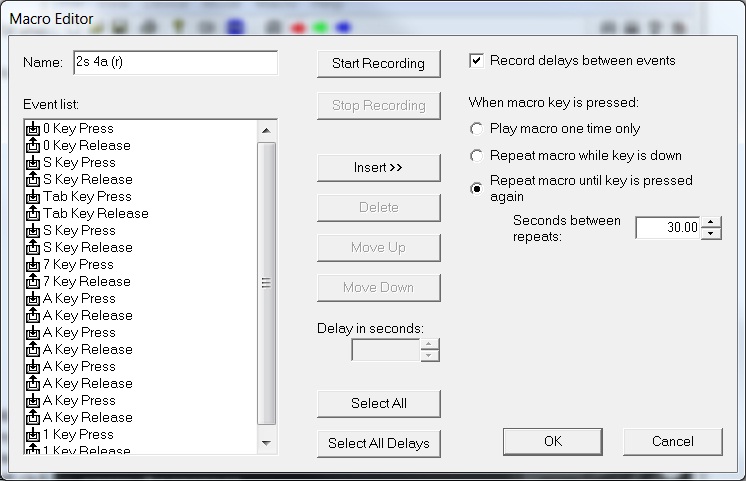
Task: Select the 'Tab Key Press' event row
Action: tap(140, 196)
